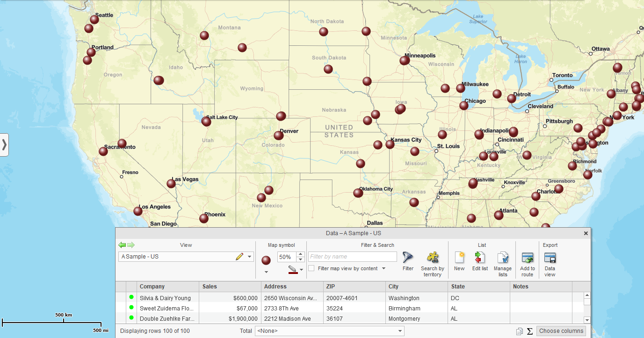Click the map marker at Salt Lake City
This screenshot has height=338, width=644.
tap(206, 122)
